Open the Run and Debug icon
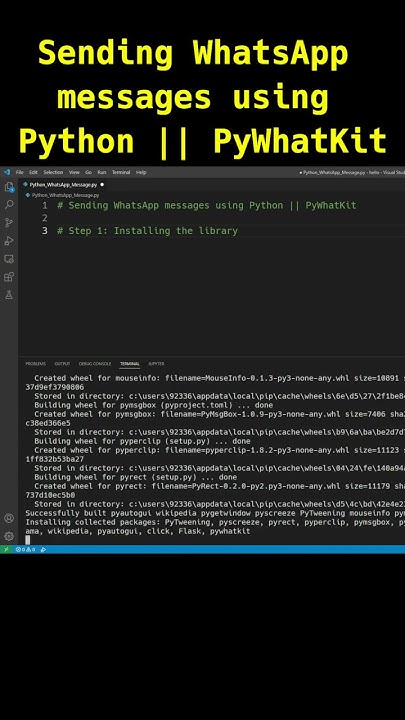Screen dimensions: 405x720 pyautogui.click(x=9, y=241)
